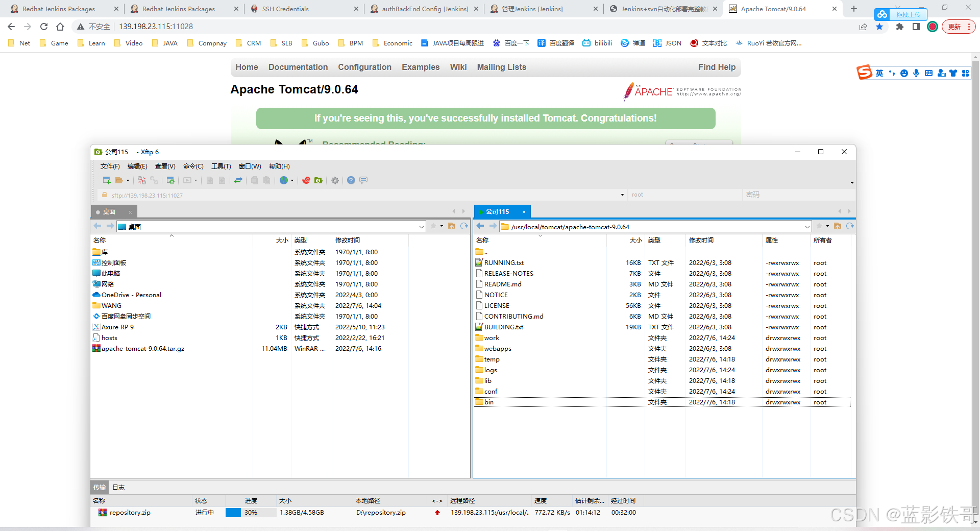Click Examples link on Tomcat page
This screenshot has height=531, width=980.
[421, 67]
